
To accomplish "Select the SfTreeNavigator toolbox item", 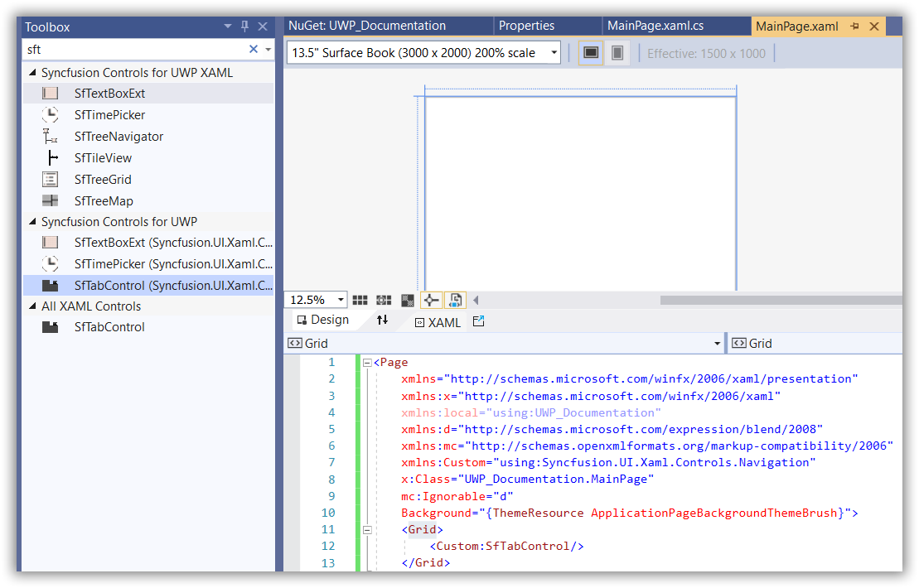I will 148,137.
